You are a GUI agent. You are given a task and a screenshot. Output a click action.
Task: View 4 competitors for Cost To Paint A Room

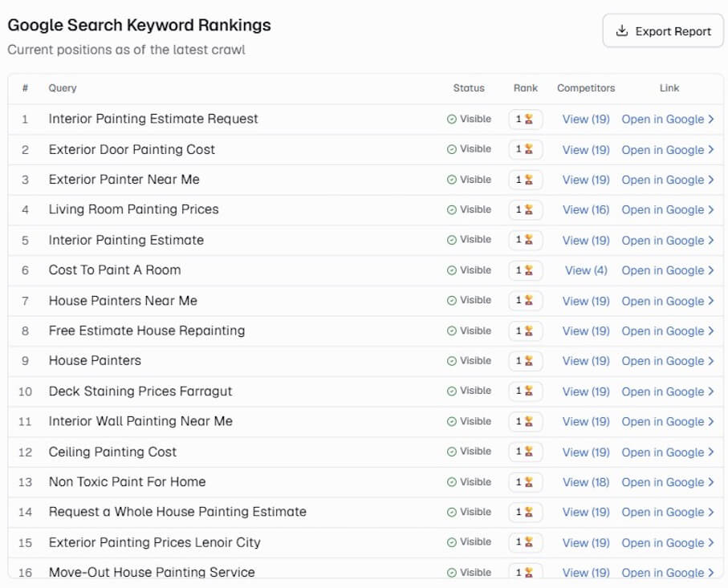click(x=586, y=270)
